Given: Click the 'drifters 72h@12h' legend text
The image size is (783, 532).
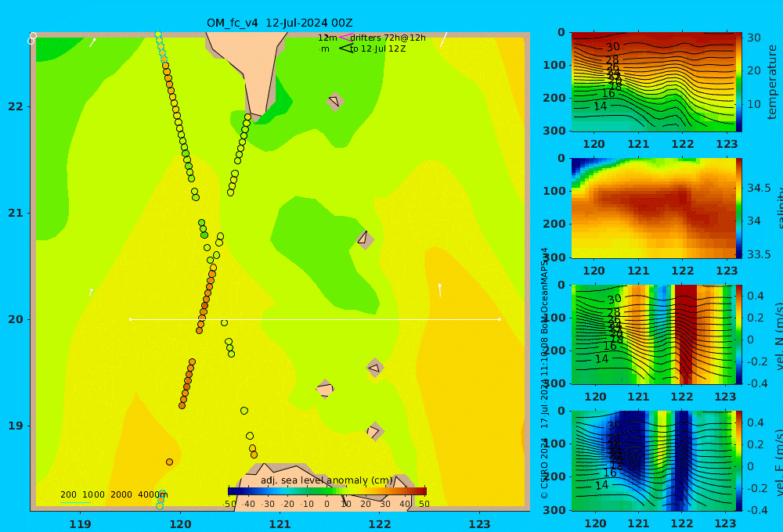Looking at the screenshot, I should pyautogui.click(x=388, y=38).
